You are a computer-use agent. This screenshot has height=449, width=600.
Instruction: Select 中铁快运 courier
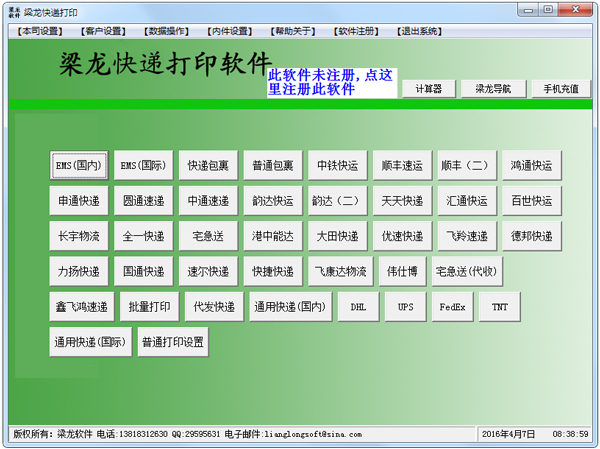coord(338,165)
